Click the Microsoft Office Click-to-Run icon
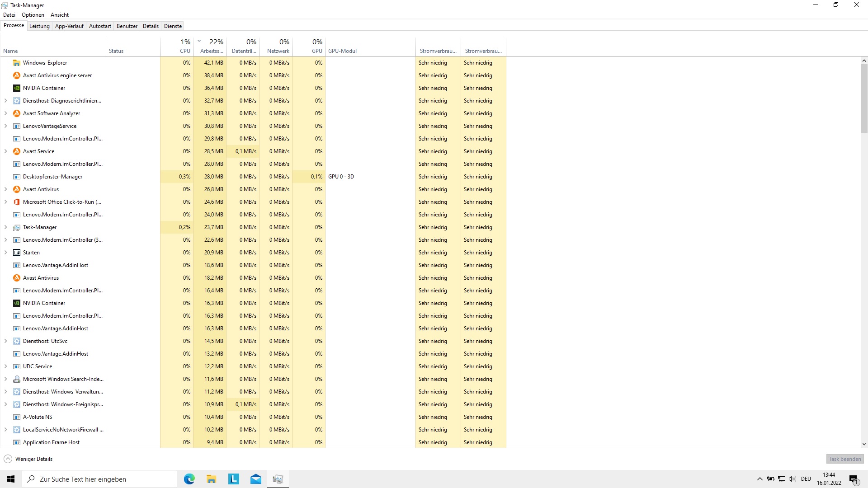 17,202
